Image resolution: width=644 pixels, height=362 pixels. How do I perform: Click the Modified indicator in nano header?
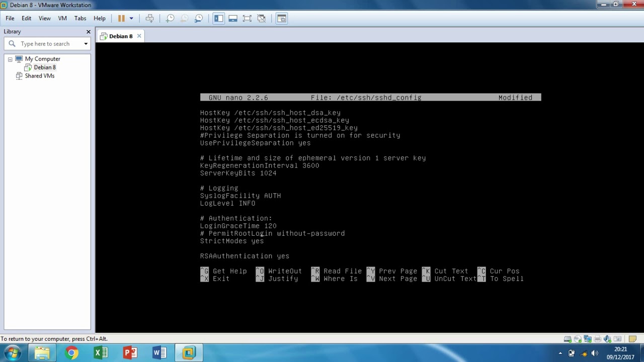click(515, 98)
